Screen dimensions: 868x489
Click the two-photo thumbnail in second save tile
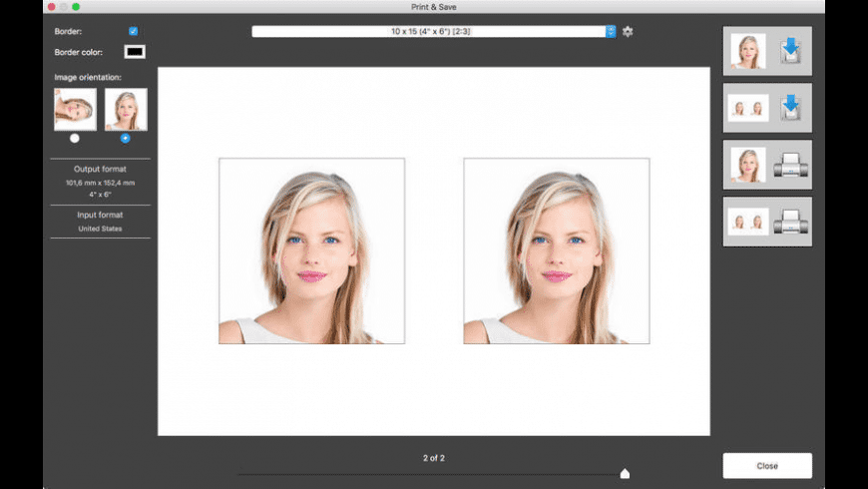(x=748, y=108)
